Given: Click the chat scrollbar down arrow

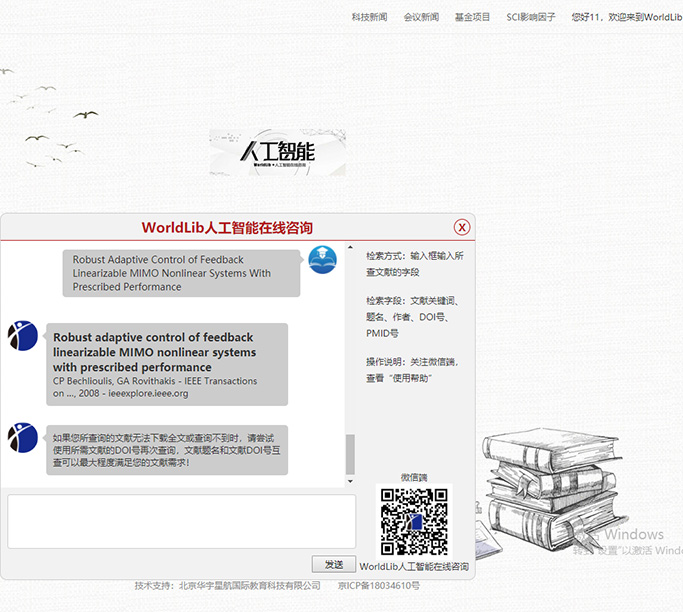Looking at the screenshot, I should [x=350, y=481].
